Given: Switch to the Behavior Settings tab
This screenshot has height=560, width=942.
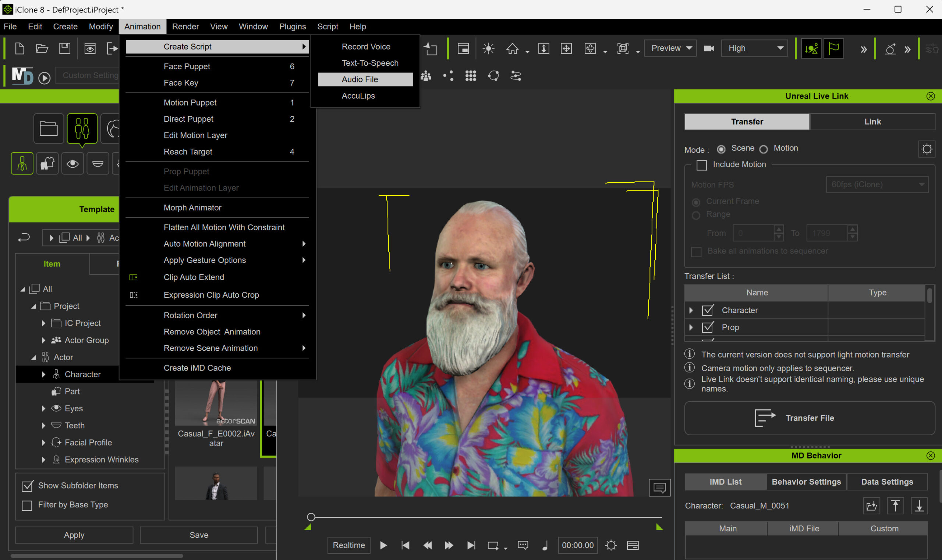Looking at the screenshot, I should click(806, 482).
